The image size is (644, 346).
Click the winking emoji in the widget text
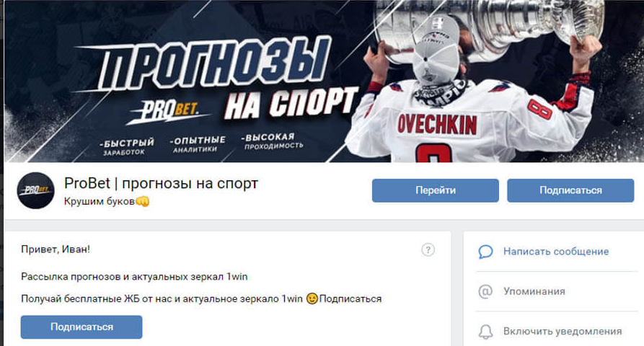[312, 299]
